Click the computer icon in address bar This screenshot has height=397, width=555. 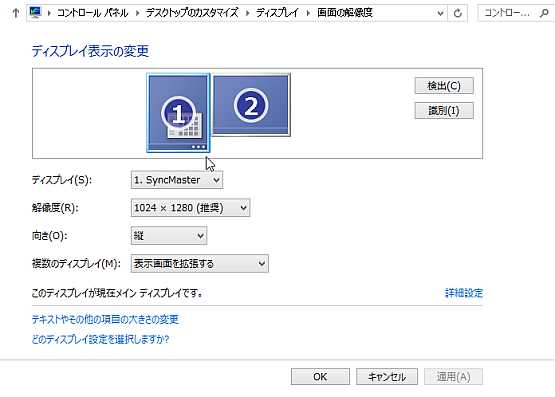pos(35,12)
